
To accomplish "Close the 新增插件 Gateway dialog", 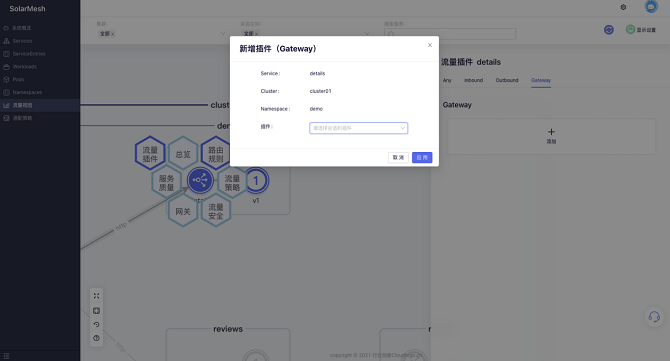I will [x=430, y=45].
